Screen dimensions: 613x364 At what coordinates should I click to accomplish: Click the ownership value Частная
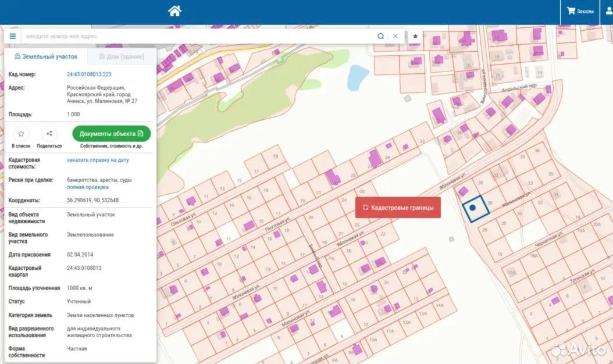(x=77, y=348)
